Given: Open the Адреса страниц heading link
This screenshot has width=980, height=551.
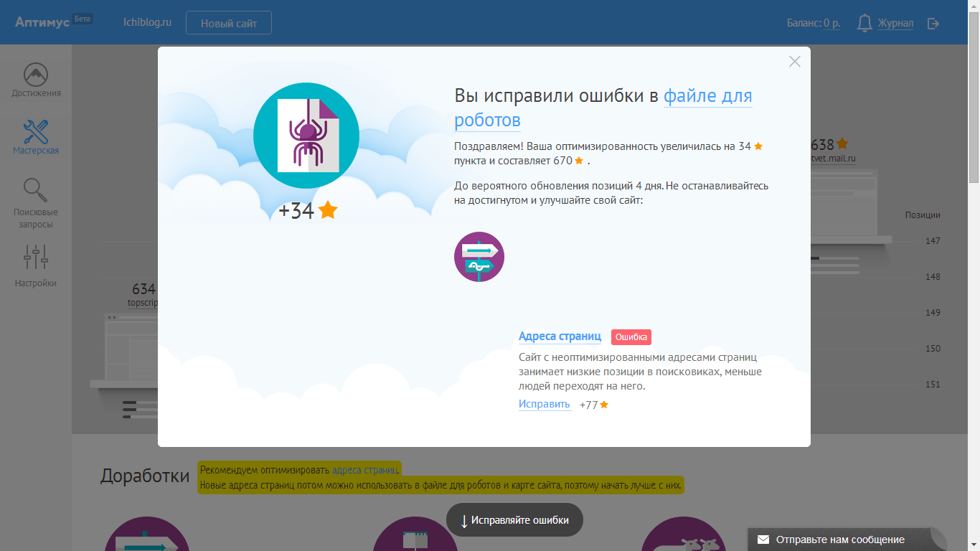Looking at the screenshot, I should (x=560, y=336).
